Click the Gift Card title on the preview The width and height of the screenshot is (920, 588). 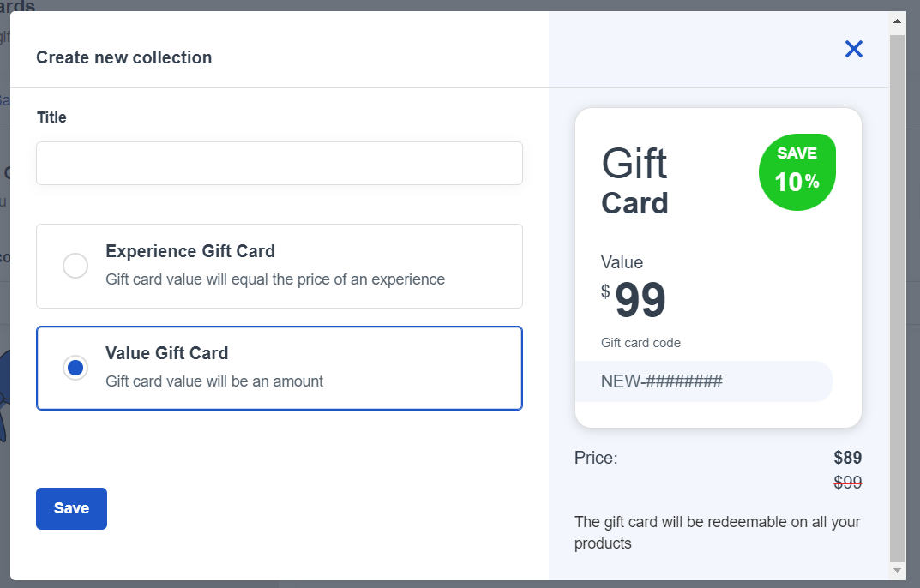tap(634, 183)
